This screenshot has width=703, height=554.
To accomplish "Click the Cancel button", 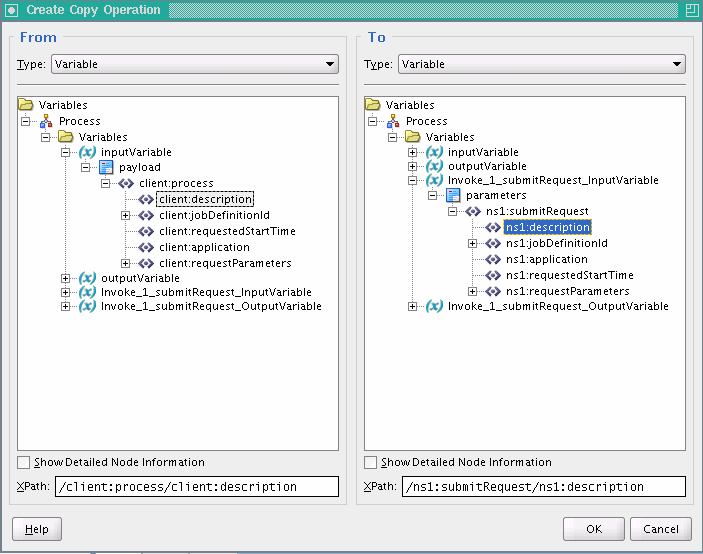I will (661, 529).
